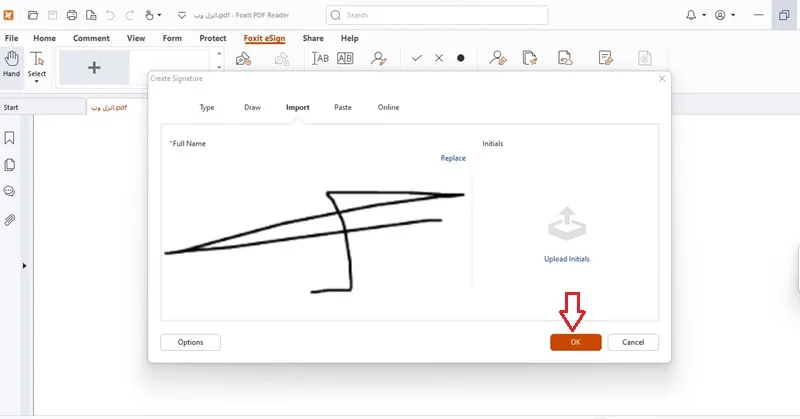Image resolution: width=800 pixels, height=419 pixels.
Task: Click the Upload Initials icon
Action: pos(567,223)
